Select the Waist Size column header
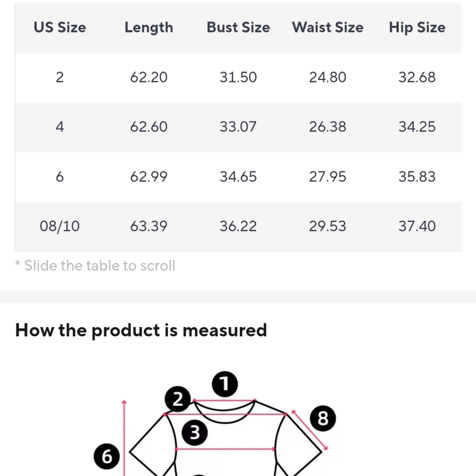This screenshot has height=476, width=476. click(x=327, y=28)
